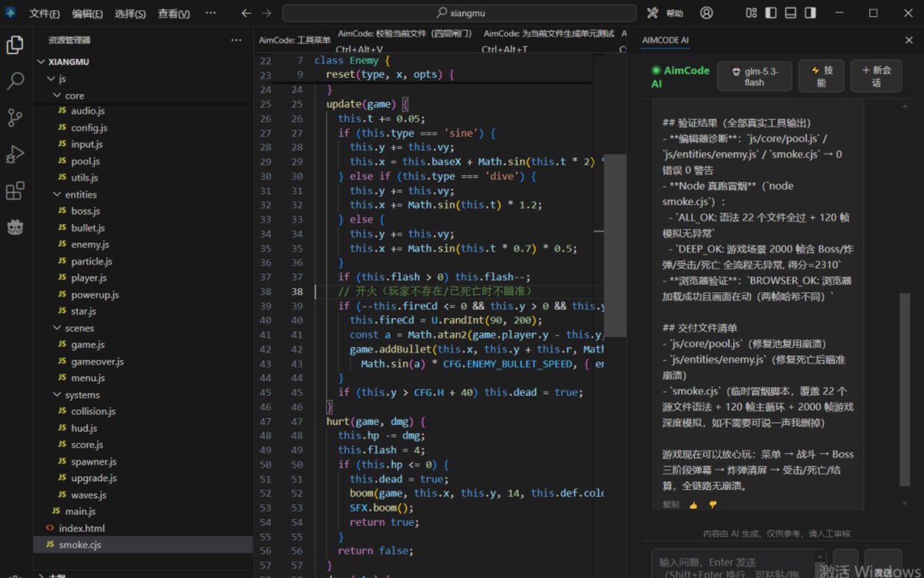This screenshot has height=578, width=924.
Task: Open the 文件(F) menu
Action: [x=44, y=14]
